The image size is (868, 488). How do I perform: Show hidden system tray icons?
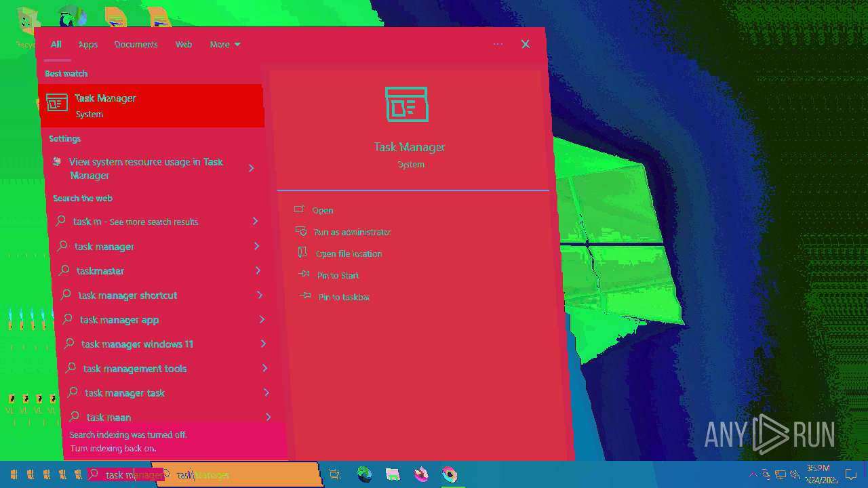click(x=753, y=475)
